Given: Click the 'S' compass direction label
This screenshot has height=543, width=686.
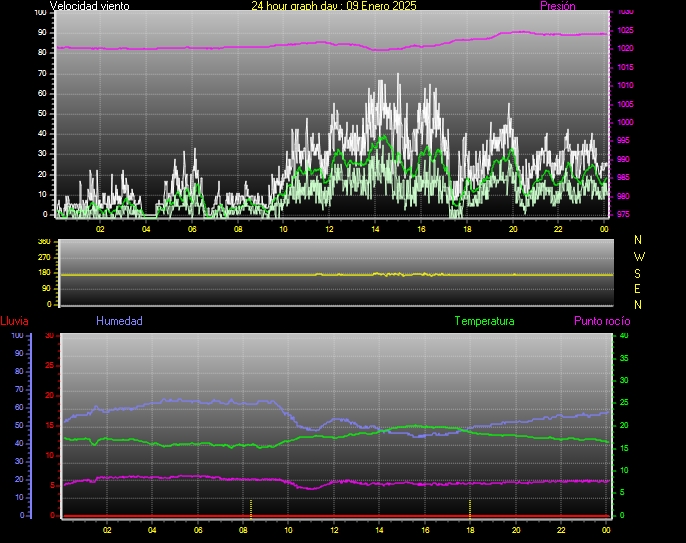Looking at the screenshot, I should [x=637, y=273].
